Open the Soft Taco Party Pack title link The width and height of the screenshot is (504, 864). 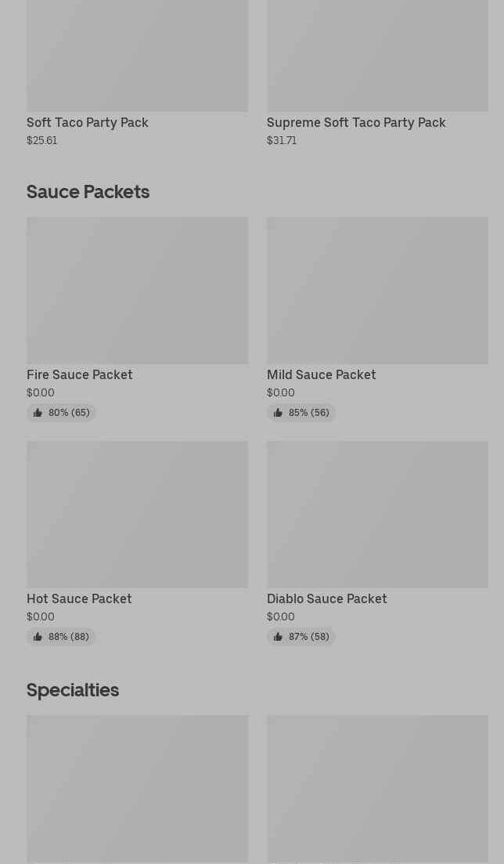pos(88,122)
